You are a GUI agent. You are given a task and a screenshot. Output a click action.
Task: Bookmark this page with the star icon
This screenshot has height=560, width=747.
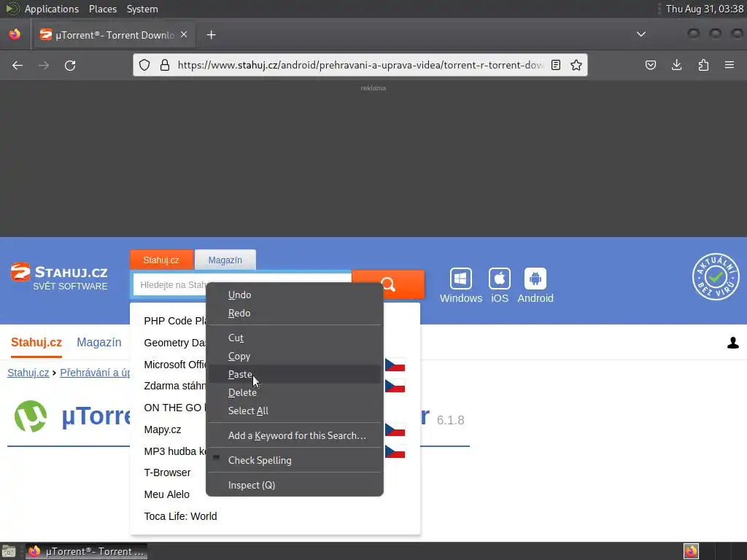pos(576,65)
